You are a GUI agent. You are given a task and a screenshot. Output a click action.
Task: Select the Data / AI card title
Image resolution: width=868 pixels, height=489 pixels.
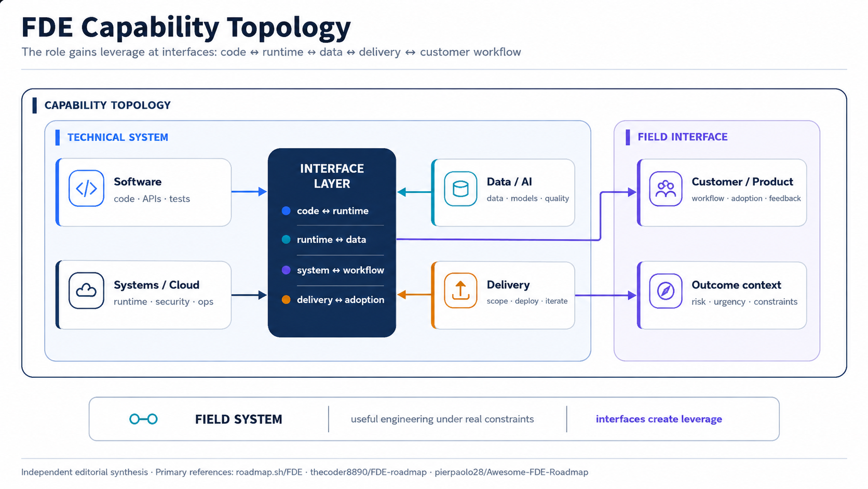[x=509, y=182]
